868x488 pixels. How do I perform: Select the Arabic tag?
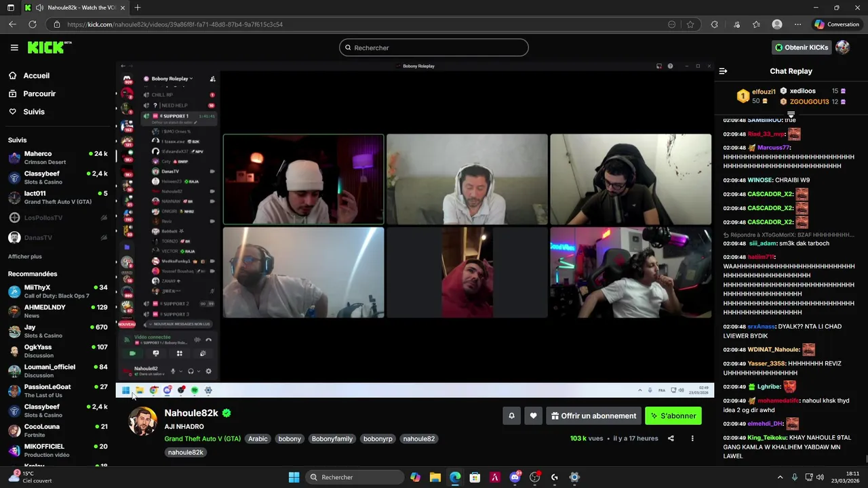(258, 439)
